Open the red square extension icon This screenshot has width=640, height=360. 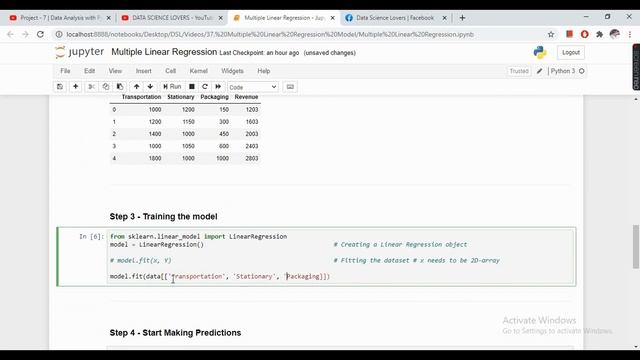pyautogui.click(x=569, y=34)
